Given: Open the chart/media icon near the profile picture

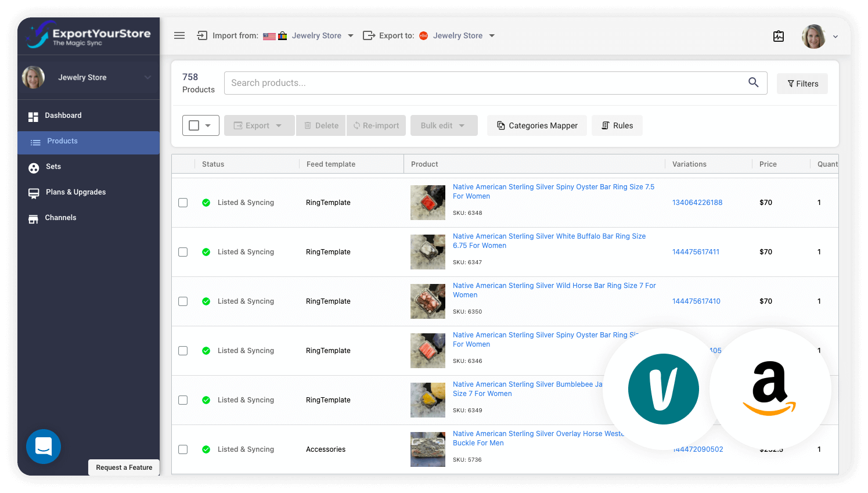Looking at the screenshot, I should (x=779, y=35).
